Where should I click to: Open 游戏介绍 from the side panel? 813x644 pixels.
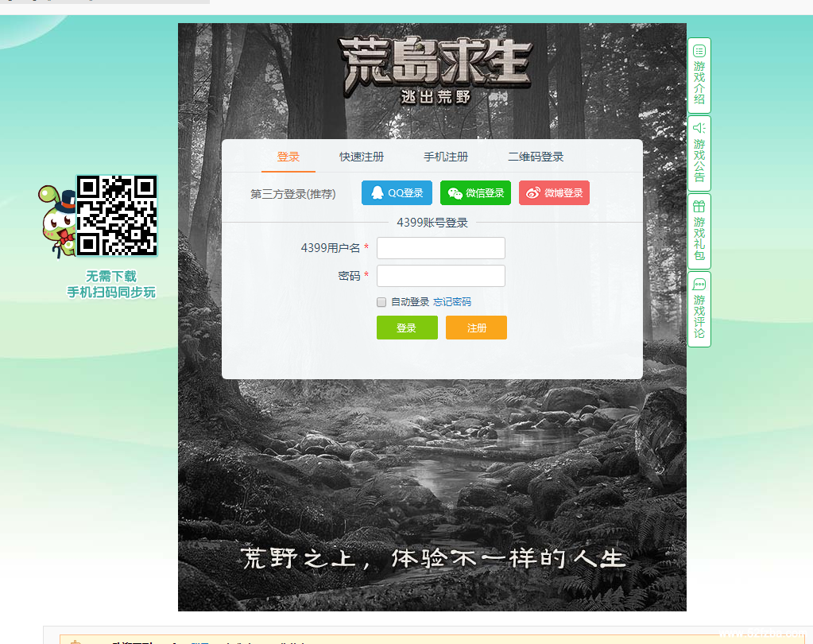[x=699, y=76]
